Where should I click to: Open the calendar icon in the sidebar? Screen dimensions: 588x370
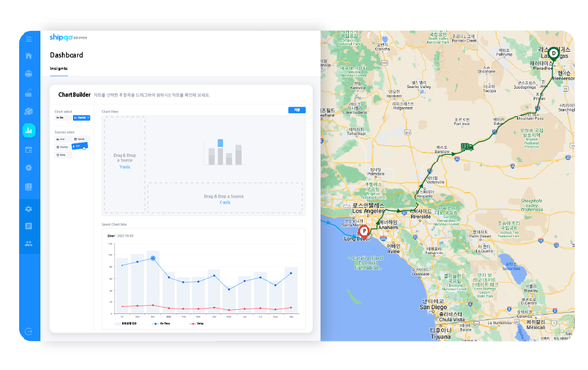click(x=29, y=150)
